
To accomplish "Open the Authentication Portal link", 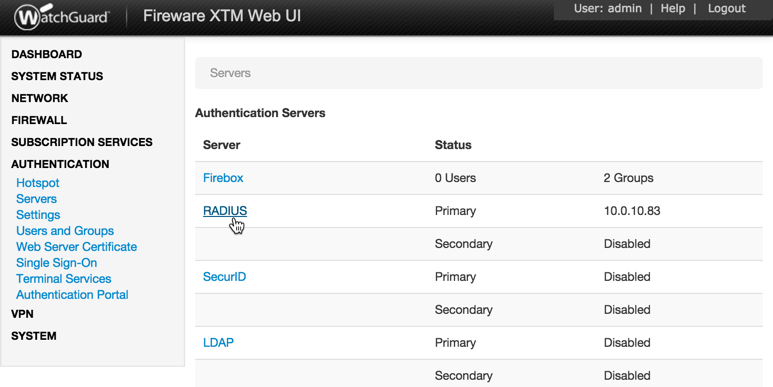I will [x=72, y=295].
